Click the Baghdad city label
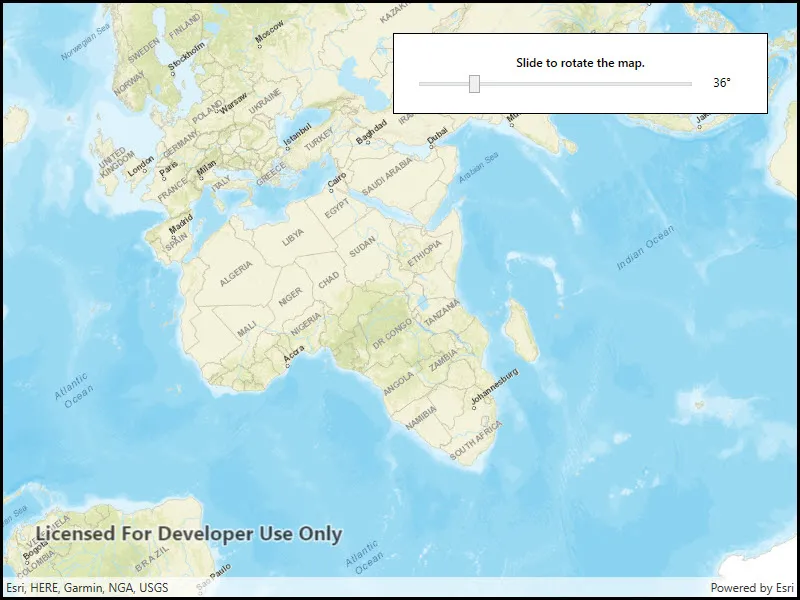Screen dimensions: 800x600 point(371,131)
